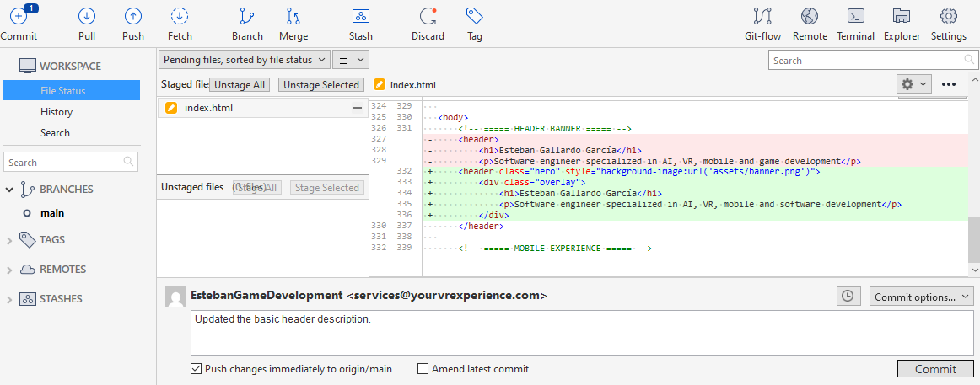Open the Stash tool
Viewport: 980px width, 385px height.
click(x=361, y=17)
